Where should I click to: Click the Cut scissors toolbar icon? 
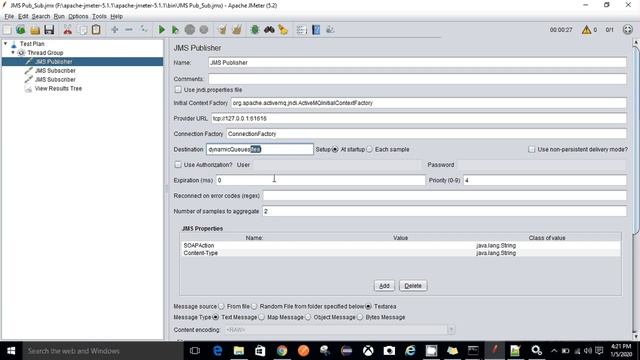[x=68, y=30]
